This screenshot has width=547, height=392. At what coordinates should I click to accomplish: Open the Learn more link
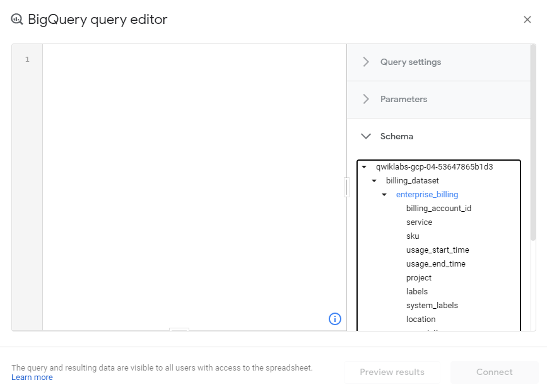click(32, 378)
